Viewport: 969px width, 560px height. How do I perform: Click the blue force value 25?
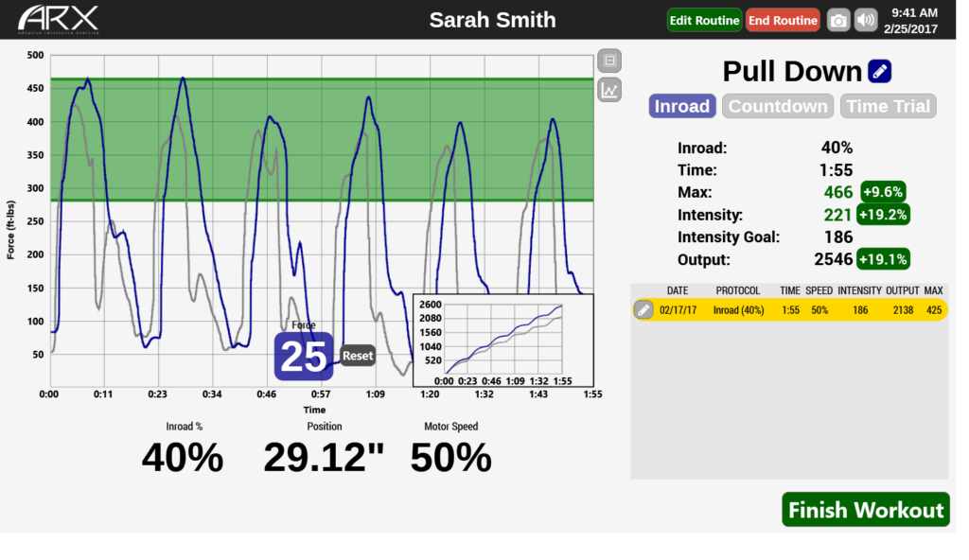304,357
